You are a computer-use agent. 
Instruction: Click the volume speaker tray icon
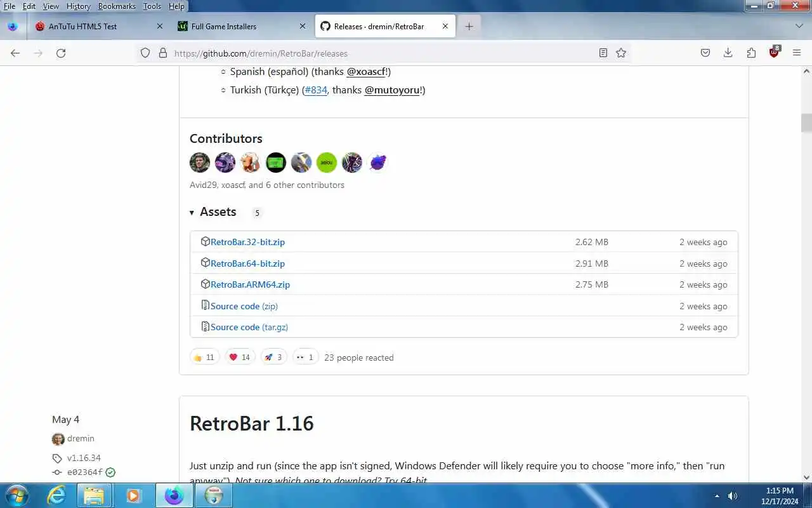click(733, 495)
